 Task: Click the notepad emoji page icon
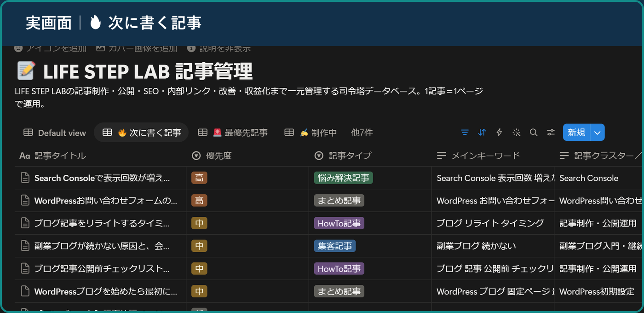(x=26, y=71)
